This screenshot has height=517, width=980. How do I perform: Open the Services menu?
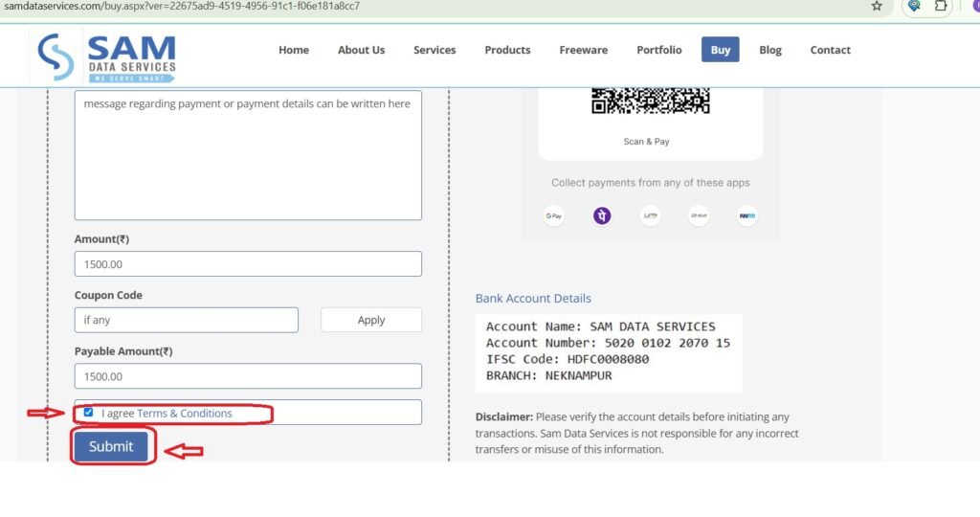(x=434, y=50)
